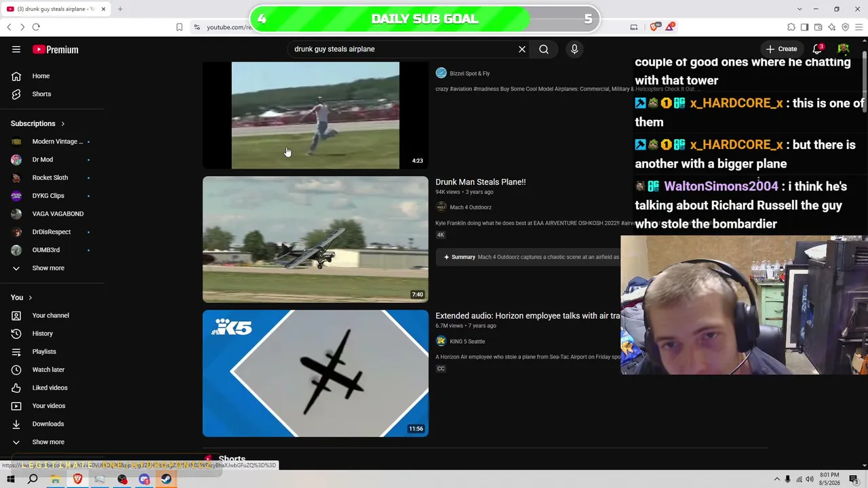Open the Leo AI sparkle icon
The height and width of the screenshot is (488, 868).
click(x=831, y=27)
